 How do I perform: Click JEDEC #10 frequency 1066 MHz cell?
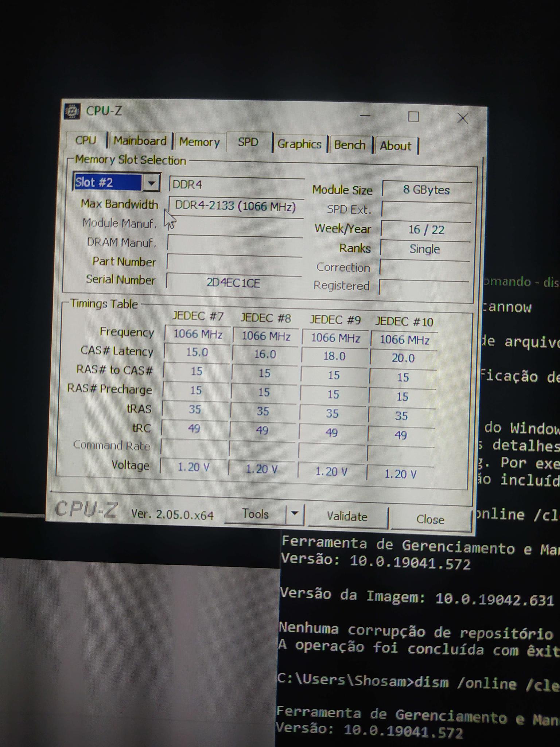(x=404, y=340)
